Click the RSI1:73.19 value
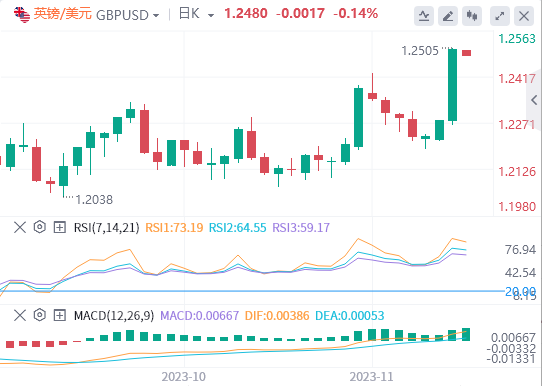This screenshot has width=542, height=386. tap(174, 228)
